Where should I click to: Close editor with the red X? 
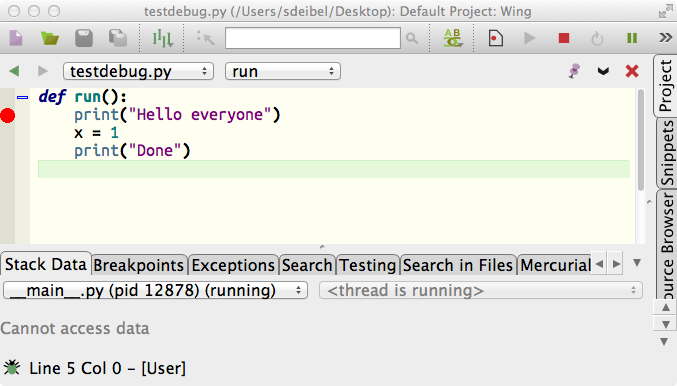tap(632, 71)
